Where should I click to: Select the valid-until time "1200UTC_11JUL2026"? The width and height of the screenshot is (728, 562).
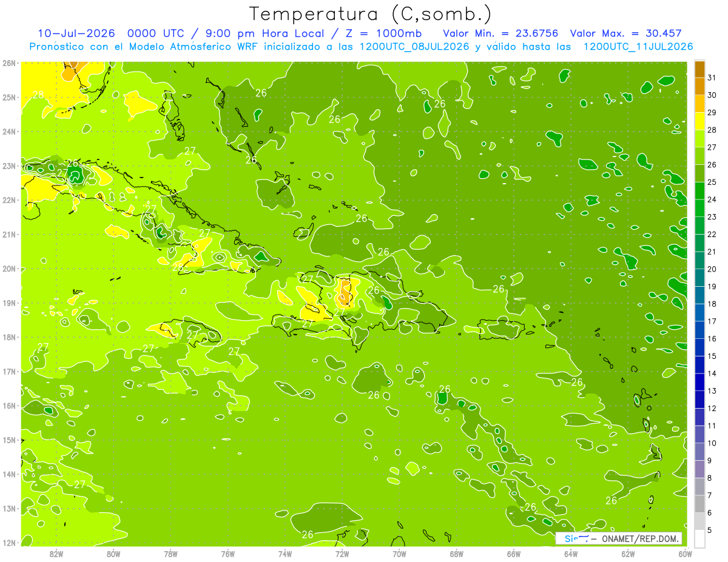click(637, 46)
